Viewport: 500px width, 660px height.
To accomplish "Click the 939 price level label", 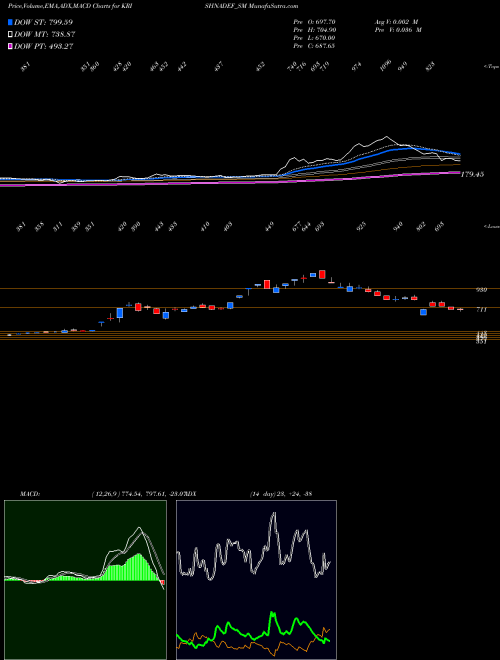I will coord(481,290).
